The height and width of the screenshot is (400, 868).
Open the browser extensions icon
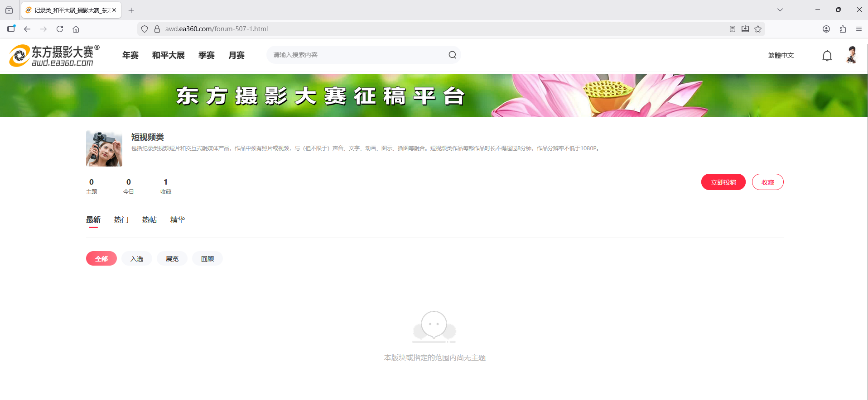pos(843,29)
